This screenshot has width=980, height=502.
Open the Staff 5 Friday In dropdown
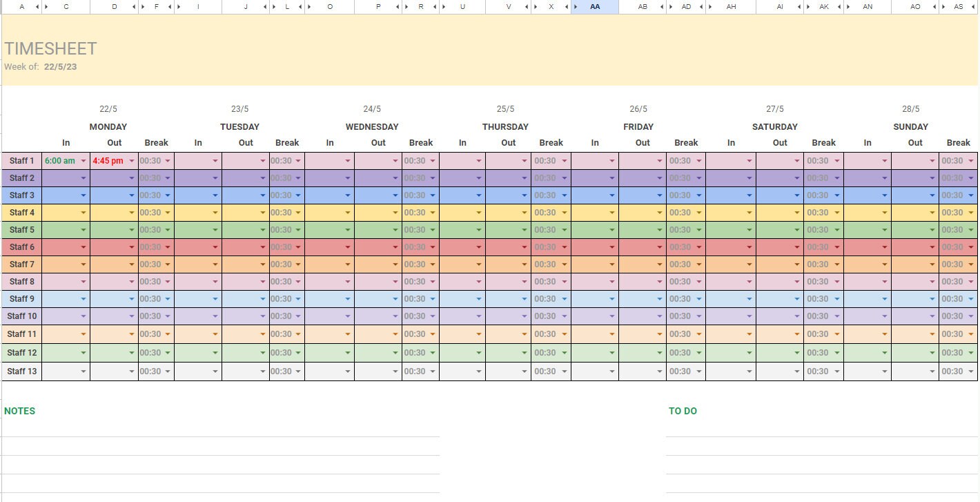point(612,229)
